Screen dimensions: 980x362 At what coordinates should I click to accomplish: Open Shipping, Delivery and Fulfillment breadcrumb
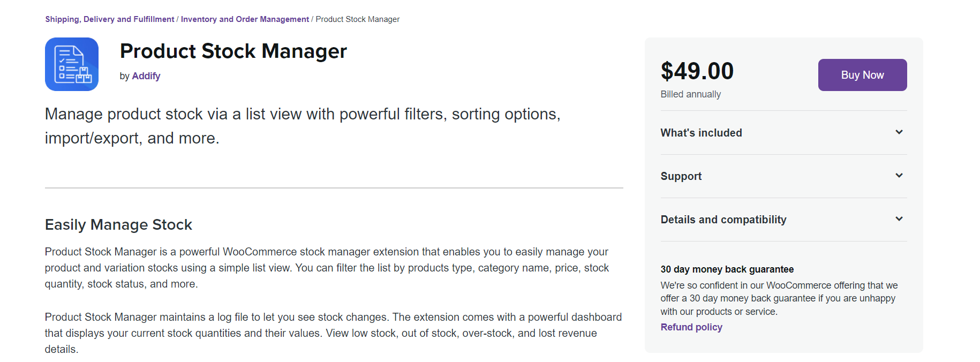(x=110, y=19)
